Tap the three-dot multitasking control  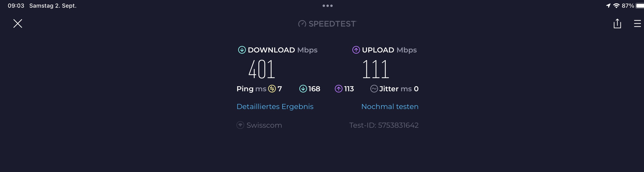tap(327, 6)
